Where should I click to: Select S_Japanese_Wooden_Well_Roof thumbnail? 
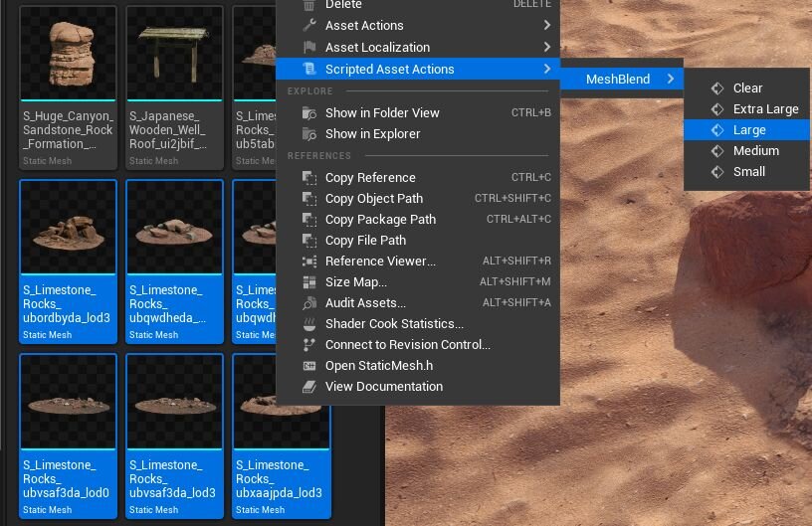pos(174,53)
